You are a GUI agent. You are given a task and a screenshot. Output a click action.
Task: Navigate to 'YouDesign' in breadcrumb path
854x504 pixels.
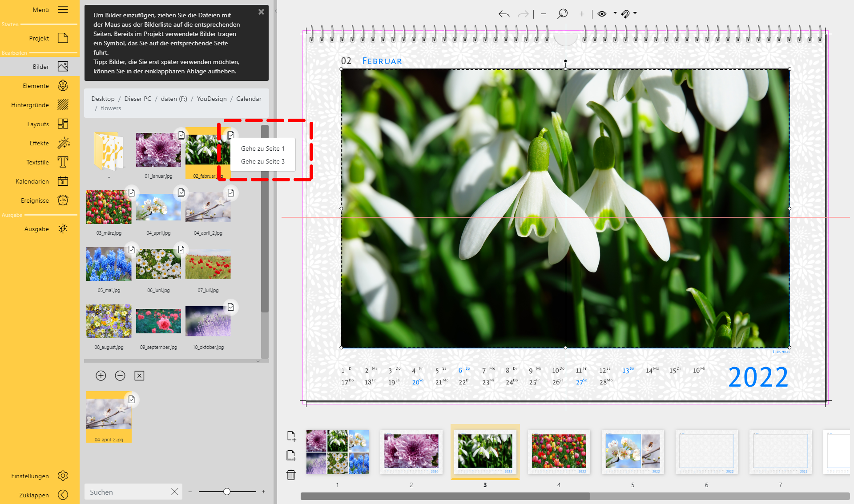coord(212,99)
